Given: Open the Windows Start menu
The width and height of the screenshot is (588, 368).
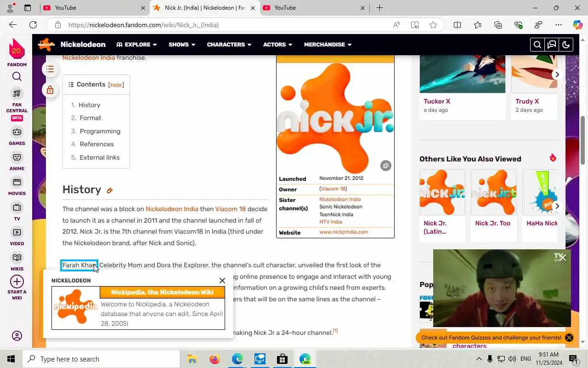Looking at the screenshot, I should click(x=11, y=359).
